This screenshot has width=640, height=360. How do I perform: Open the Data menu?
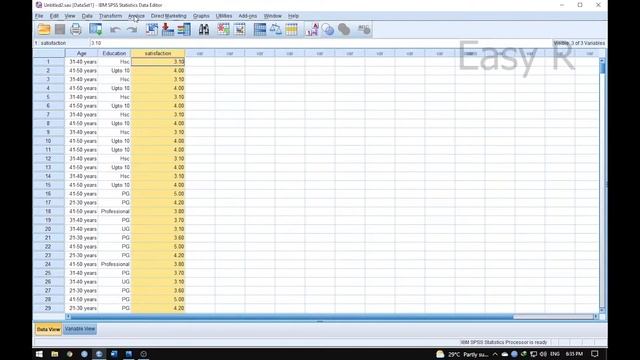[87, 16]
